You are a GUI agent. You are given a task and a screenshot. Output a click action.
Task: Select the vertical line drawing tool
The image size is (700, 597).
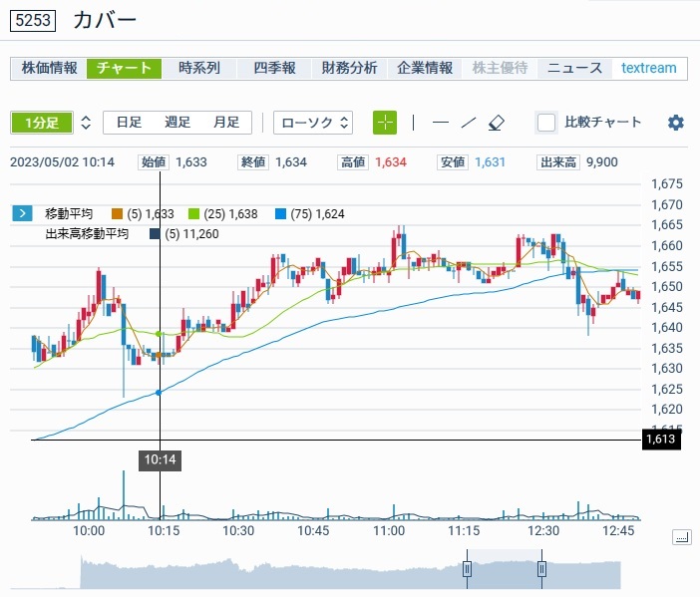pyautogui.click(x=414, y=123)
